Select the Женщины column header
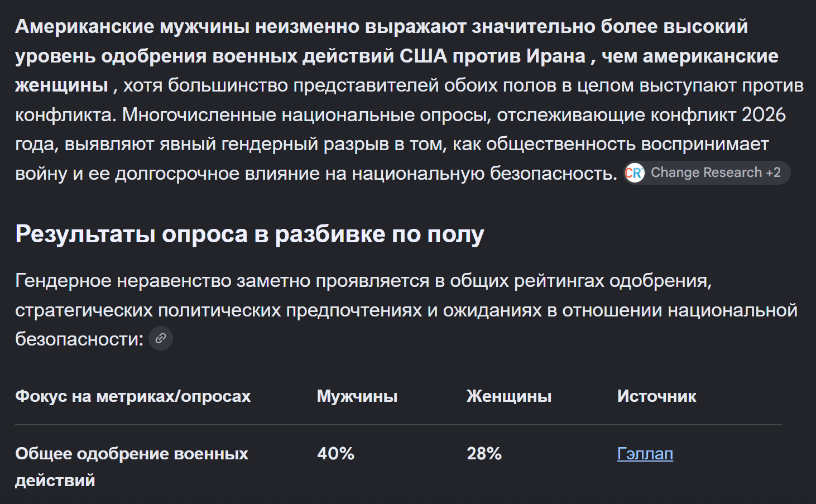 click(509, 396)
